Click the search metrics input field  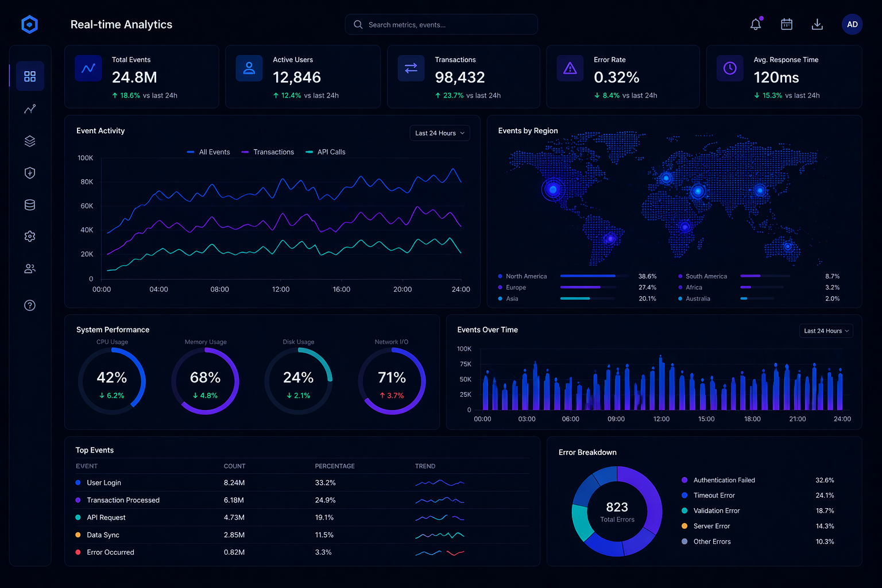click(x=441, y=24)
